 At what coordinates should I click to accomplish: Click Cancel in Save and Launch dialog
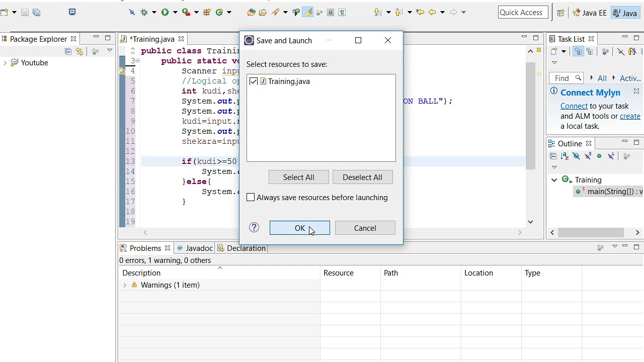(365, 228)
